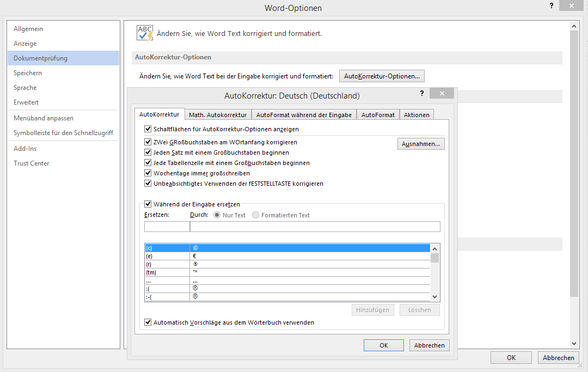Select 'Erweitert' in the options sidebar
Image resolution: width=588 pixels, height=372 pixels.
[26, 102]
